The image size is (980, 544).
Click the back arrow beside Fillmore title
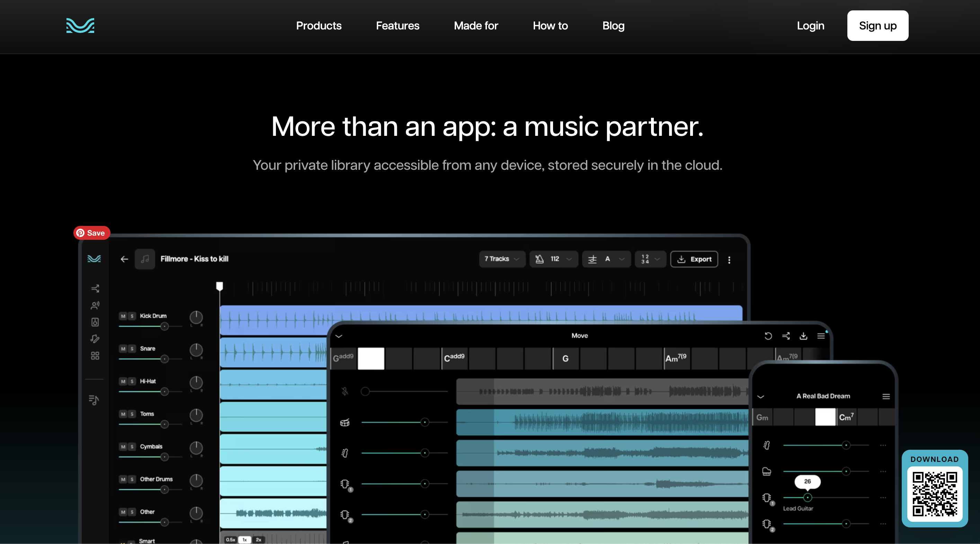pos(124,259)
